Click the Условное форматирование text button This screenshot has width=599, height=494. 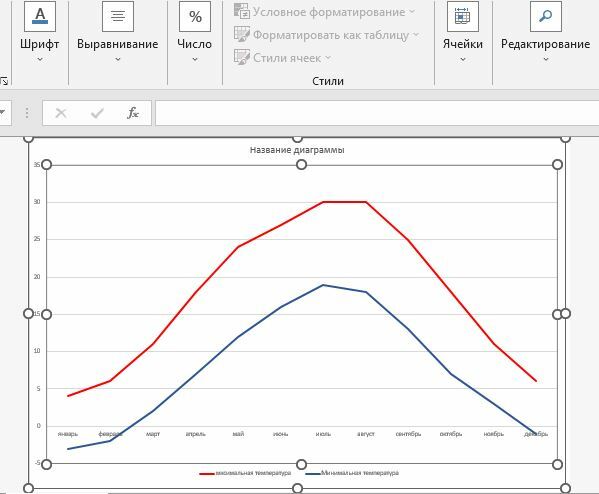click(329, 12)
